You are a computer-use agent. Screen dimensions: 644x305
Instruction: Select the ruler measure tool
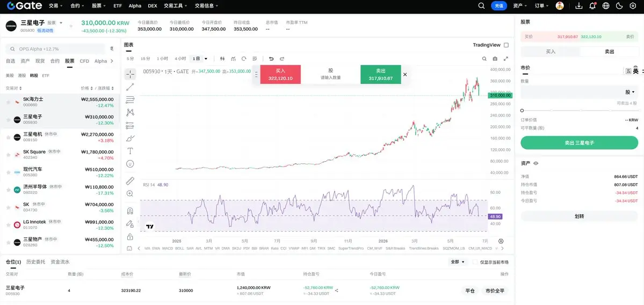coord(130,180)
